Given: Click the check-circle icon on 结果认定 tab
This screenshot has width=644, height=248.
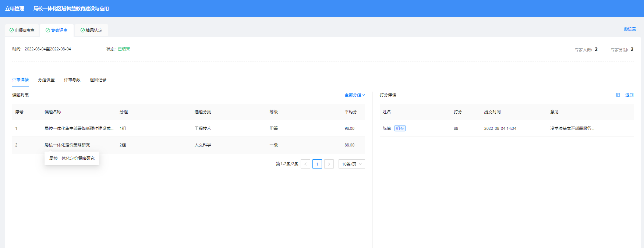Looking at the screenshot, I should (x=82, y=30).
